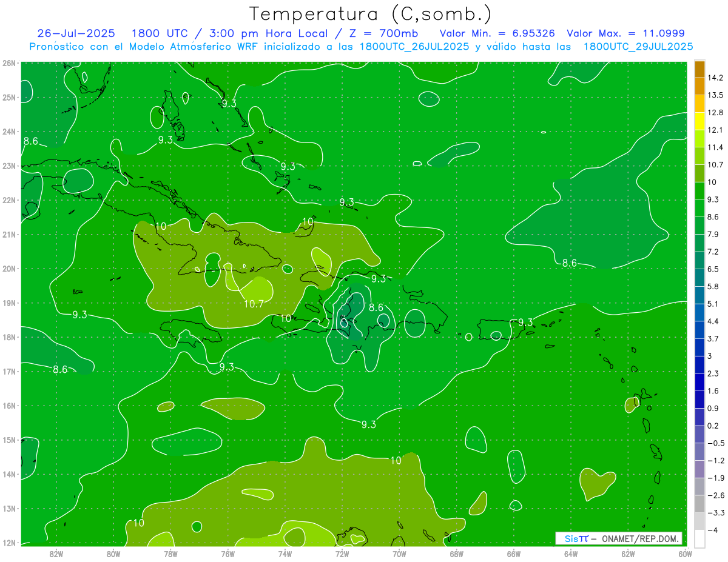Click the '12N' latitude axis label

[x=8, y=543]
